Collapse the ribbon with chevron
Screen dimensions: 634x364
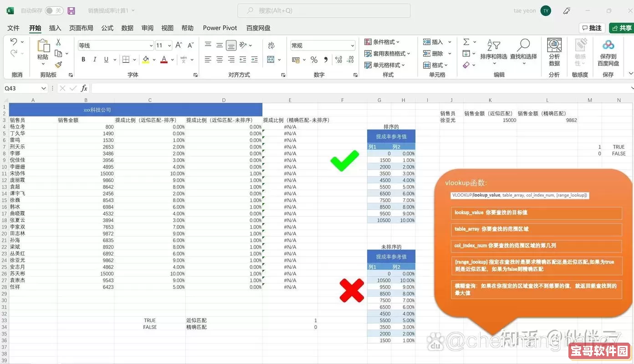coord(630,74)
